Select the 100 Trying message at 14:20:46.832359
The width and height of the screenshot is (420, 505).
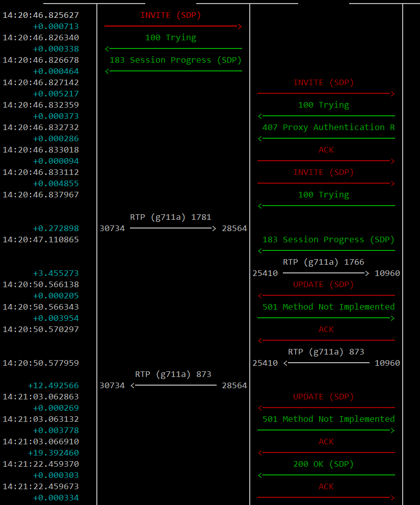coord(324,105)
